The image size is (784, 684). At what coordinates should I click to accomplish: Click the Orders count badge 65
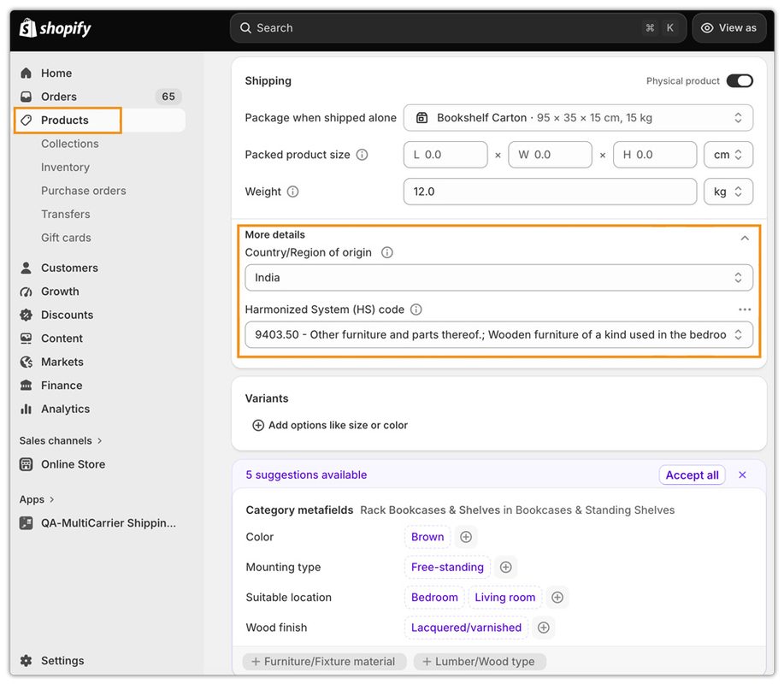[168, 97]
